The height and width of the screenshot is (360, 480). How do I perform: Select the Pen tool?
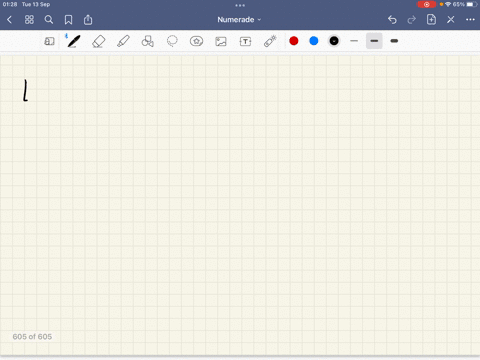[73, 41]
